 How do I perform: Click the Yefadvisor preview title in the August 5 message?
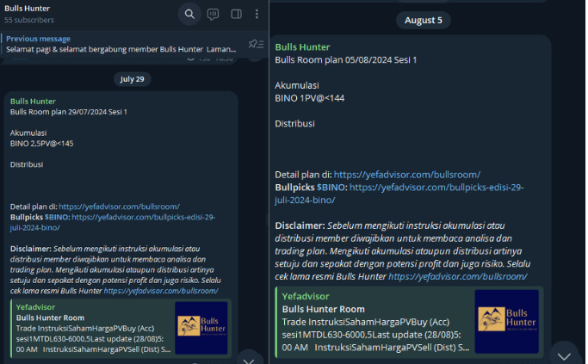coord(306,297)
